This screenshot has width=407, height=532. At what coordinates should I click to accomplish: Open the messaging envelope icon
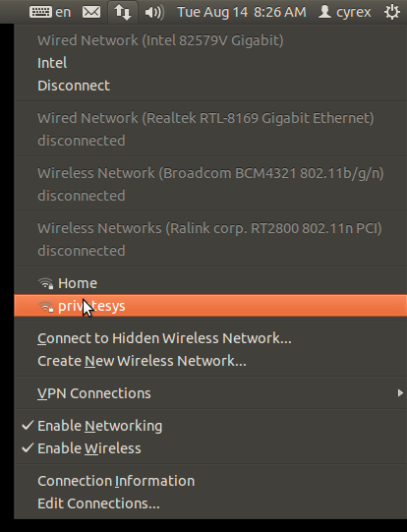[x=91, y=12]
